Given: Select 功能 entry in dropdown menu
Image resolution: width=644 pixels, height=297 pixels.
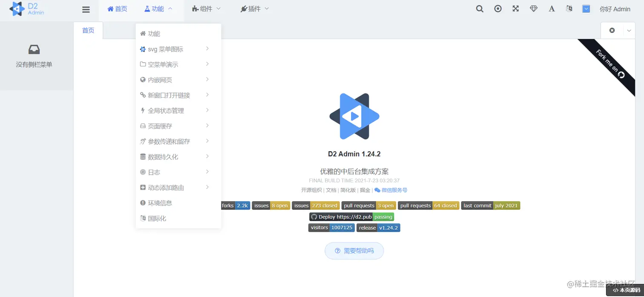Looking at the screenshot, I should tap(178, 34).
